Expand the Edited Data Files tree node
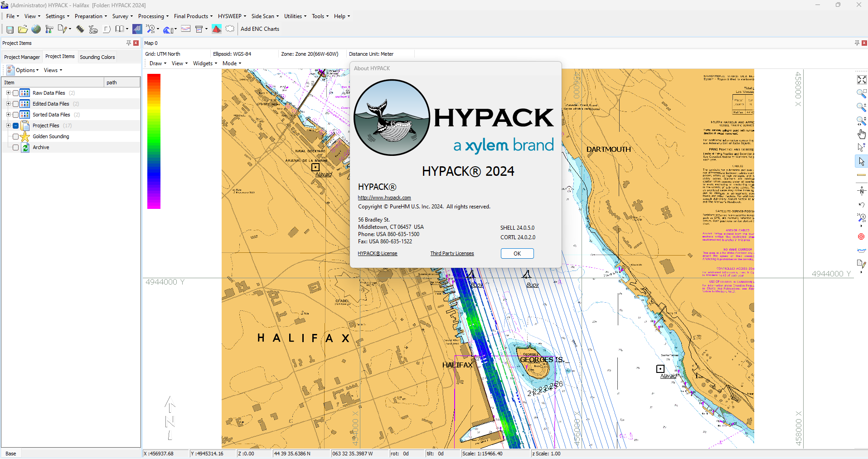 click(8, 103)
